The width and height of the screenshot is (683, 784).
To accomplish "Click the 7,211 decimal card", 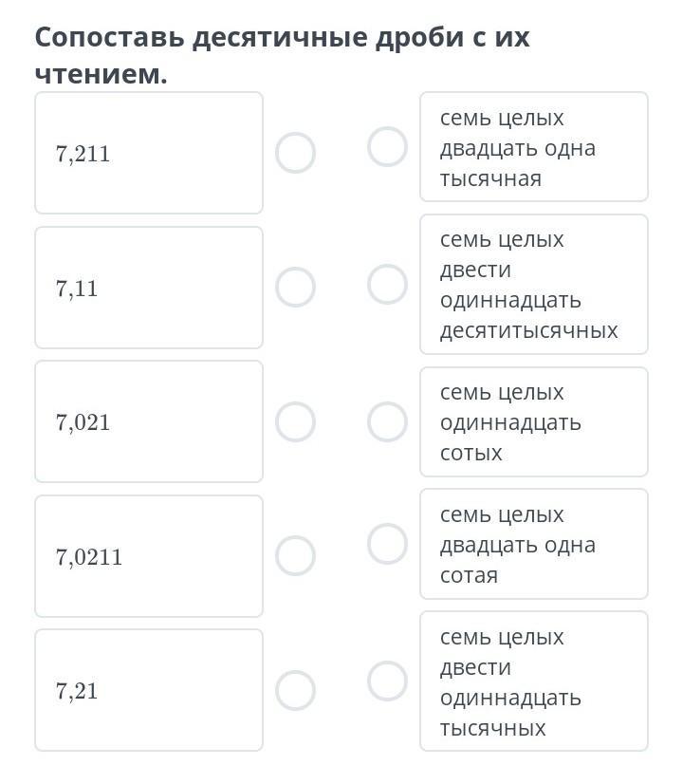I will [x=149, y=153].
